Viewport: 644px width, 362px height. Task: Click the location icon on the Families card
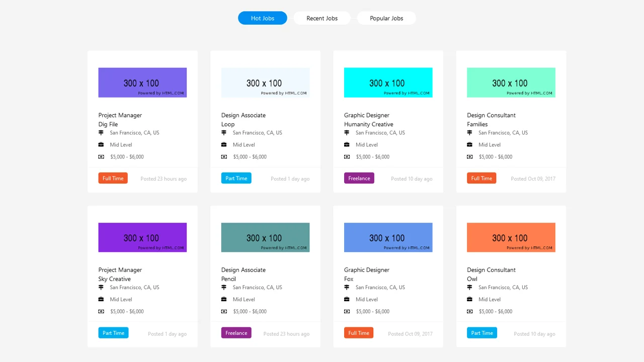(469, 133)
